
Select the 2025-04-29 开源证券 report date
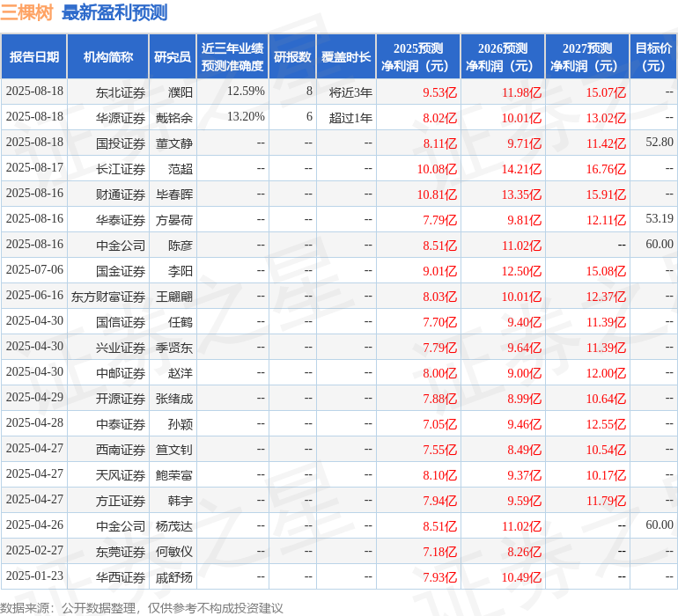click(34, 397)
